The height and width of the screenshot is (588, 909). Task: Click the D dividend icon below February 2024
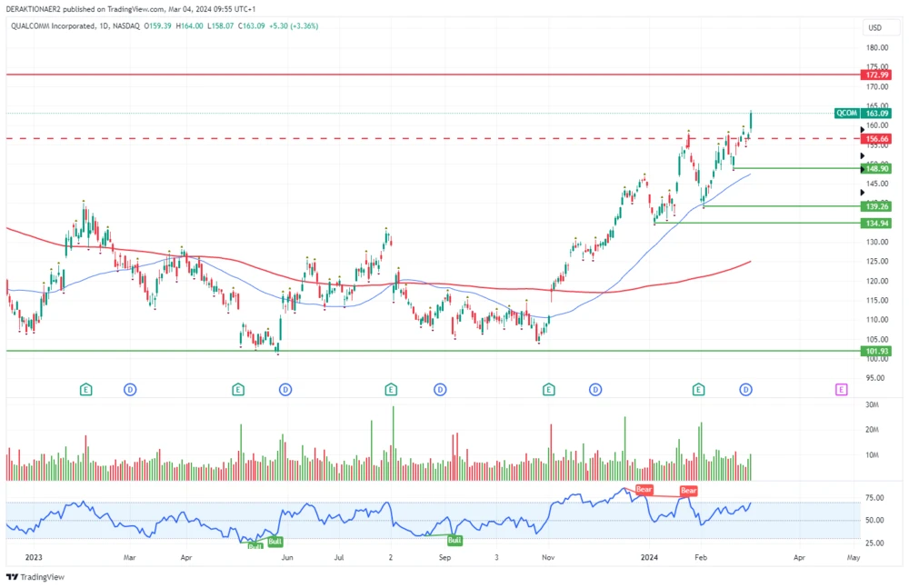click(745, 389)
